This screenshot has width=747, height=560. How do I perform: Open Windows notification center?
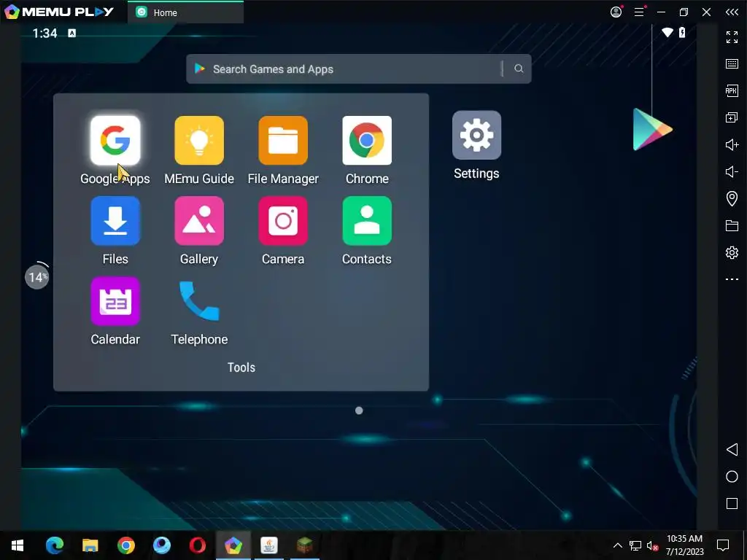click(x=723, y=545)
